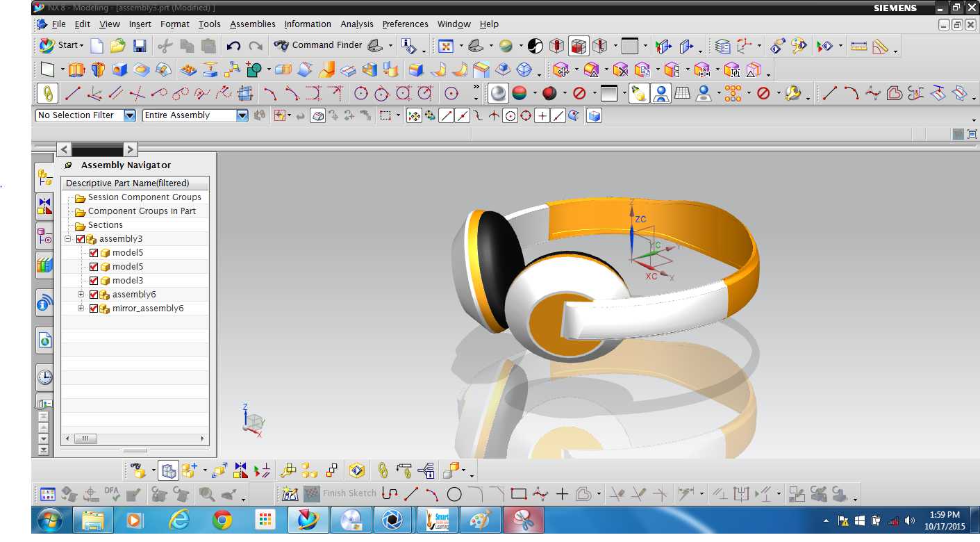Choose the Edge Blend tool
Image resolution: width=980 pixels, height=542 pixels.
(x=415, y=69)
